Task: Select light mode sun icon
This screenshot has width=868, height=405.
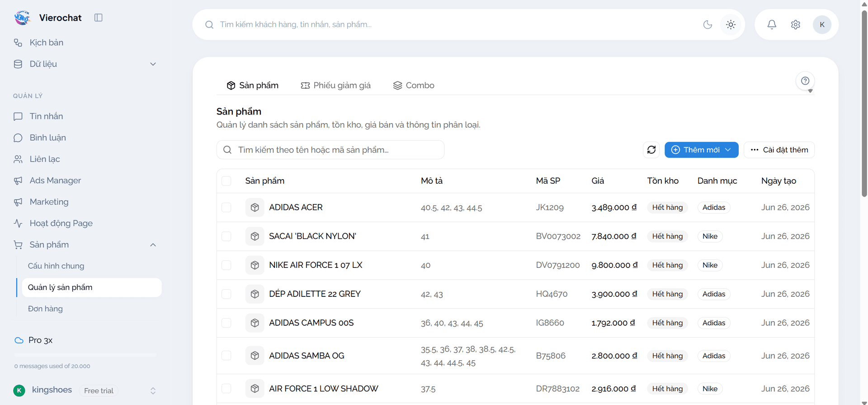Action: point(731,24)
